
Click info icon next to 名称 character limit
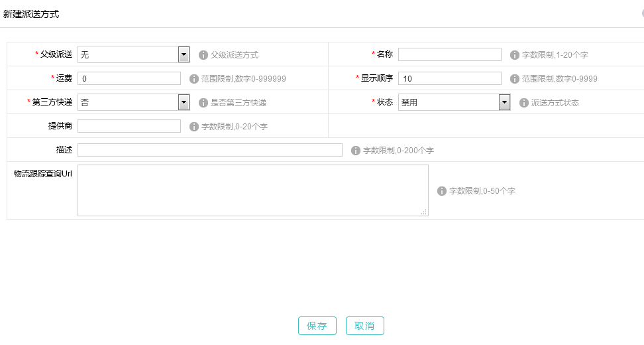[x=515, y=55]
